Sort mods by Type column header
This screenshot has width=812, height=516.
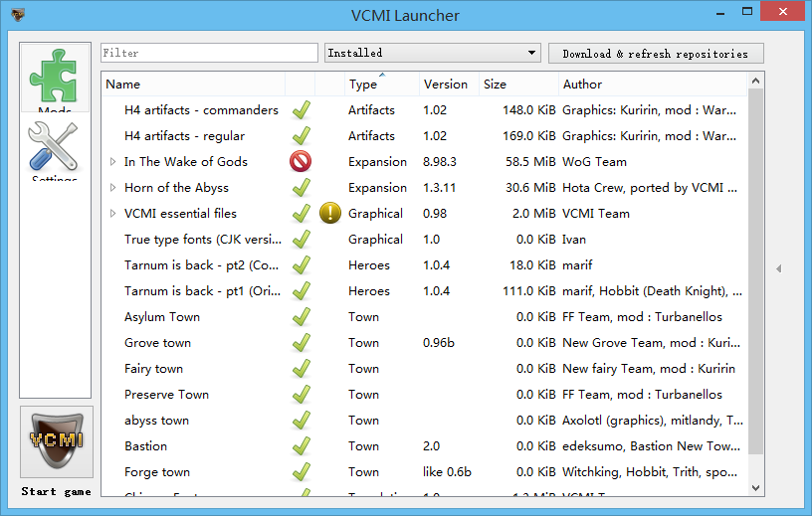pos(382,84)
